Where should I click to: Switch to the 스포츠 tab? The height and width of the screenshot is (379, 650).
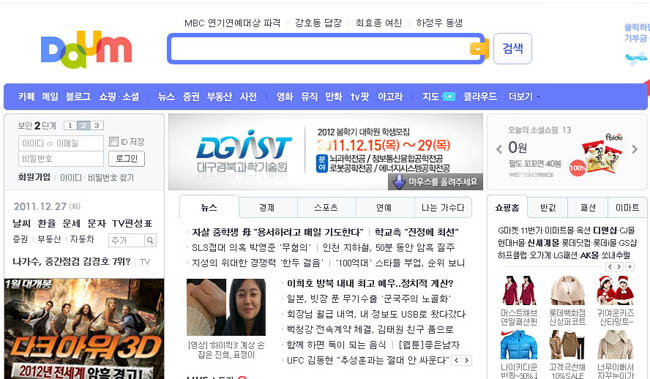coord(326,207)
